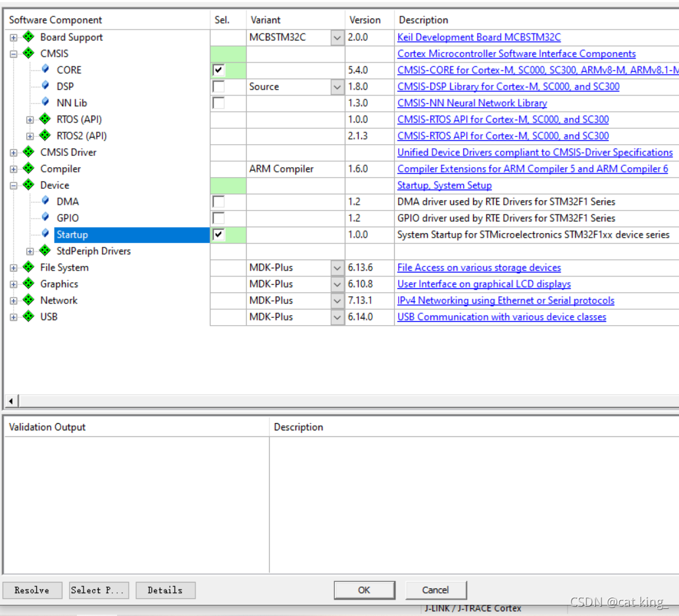Enable the NN Lib component checkbox
The height and width of the screenshot is (616, 679).
[218, 103]
